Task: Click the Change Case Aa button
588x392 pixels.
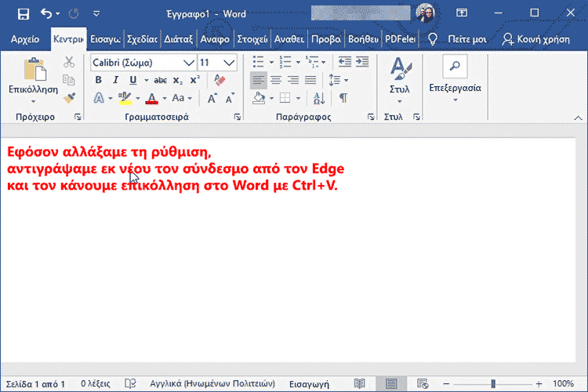Action: pyautogui.click(x=182, y=98)
